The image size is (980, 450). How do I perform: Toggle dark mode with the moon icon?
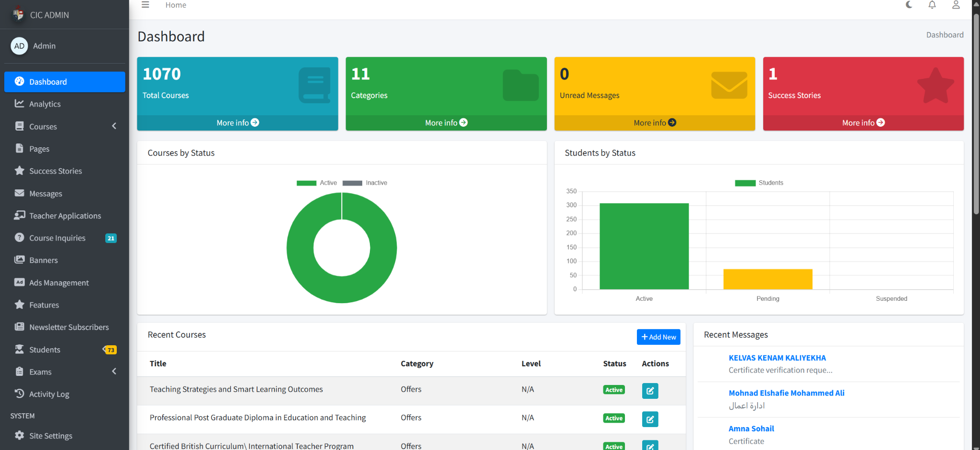(x=909, y=5)
